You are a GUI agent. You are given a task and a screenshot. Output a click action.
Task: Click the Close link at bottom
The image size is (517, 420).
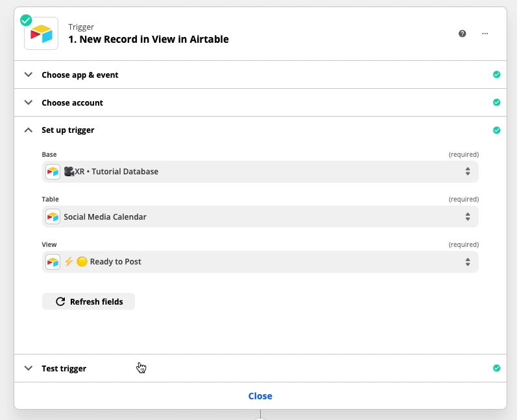click(x=260, y=396)
